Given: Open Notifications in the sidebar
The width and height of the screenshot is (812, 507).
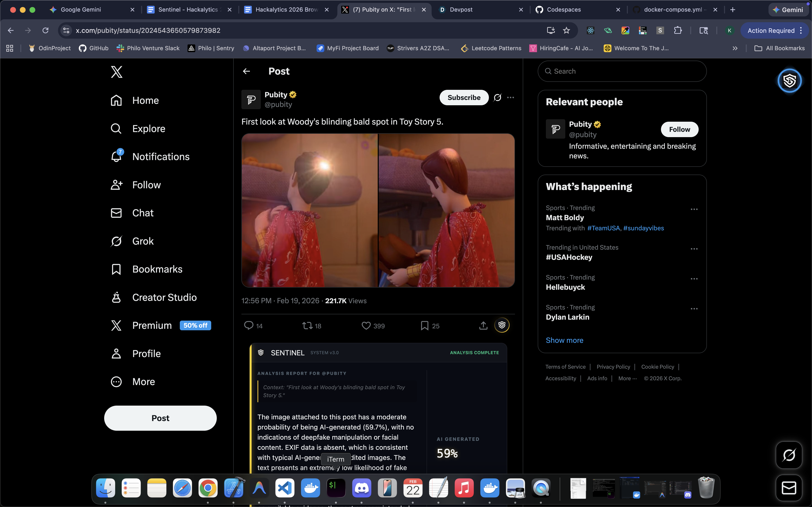Looking at the screenshot, I should 160,157.
